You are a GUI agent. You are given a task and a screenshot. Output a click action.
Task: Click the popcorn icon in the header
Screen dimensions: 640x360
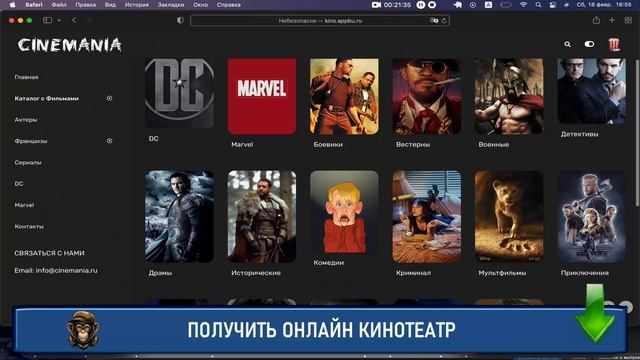(x=614, y=44)
